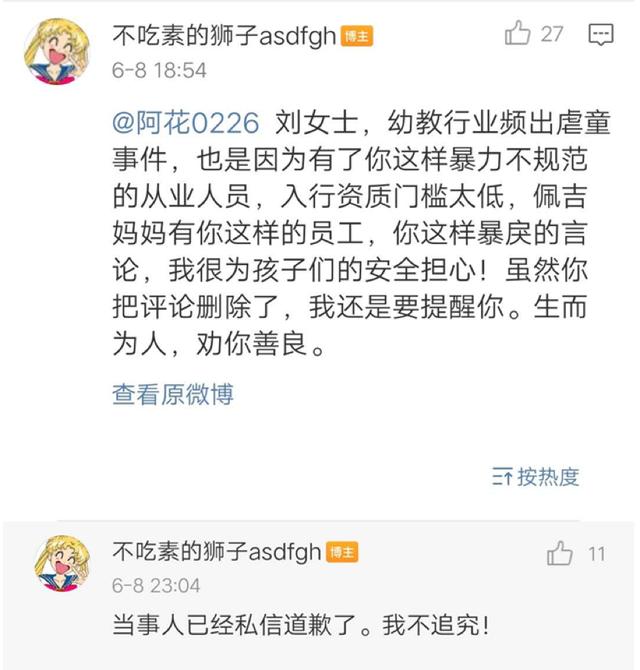This screenshot has height=670, width=640.
Task: Tap the 博主 badge on first comment
Action: click(x=357, y=36)
